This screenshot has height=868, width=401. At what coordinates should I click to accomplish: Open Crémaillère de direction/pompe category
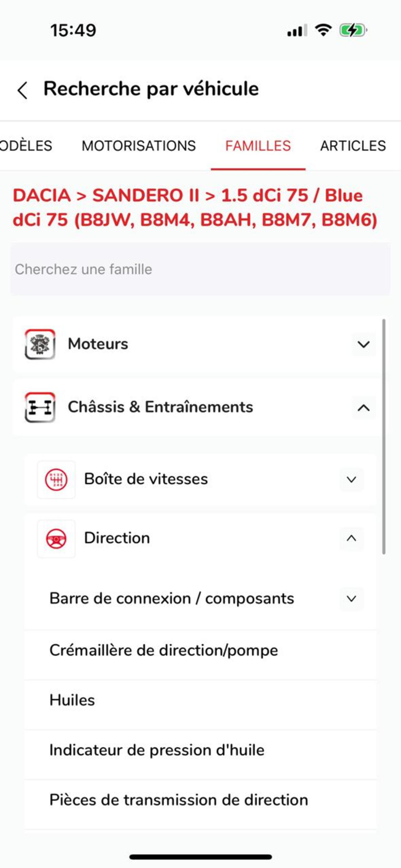163,650
